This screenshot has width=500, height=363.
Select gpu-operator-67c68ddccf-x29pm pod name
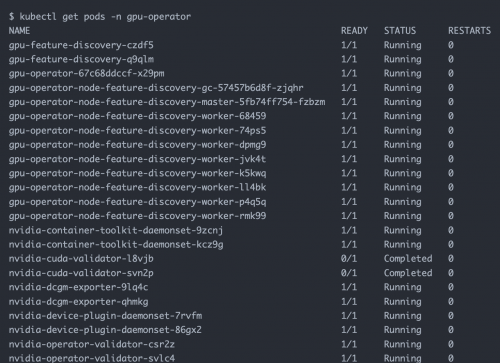coord(86,73)
